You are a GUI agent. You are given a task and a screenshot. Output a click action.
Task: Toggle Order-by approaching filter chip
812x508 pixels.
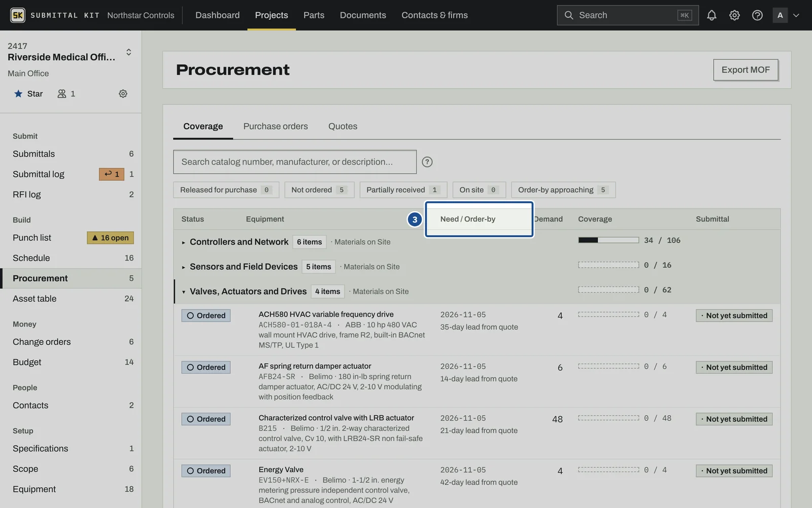coord(563,190)
